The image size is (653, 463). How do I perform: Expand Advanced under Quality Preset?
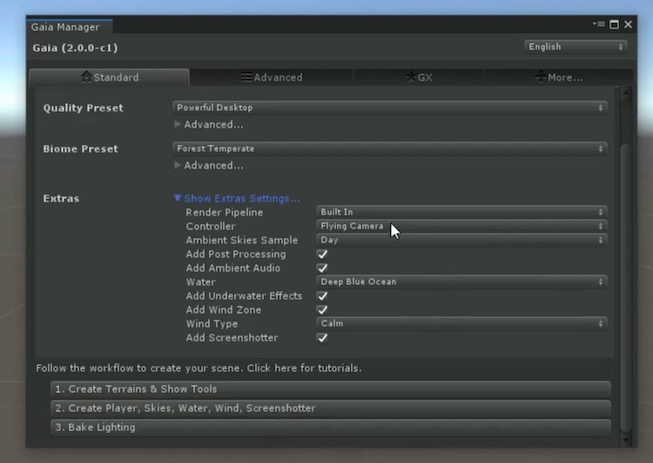pos(209,124)
